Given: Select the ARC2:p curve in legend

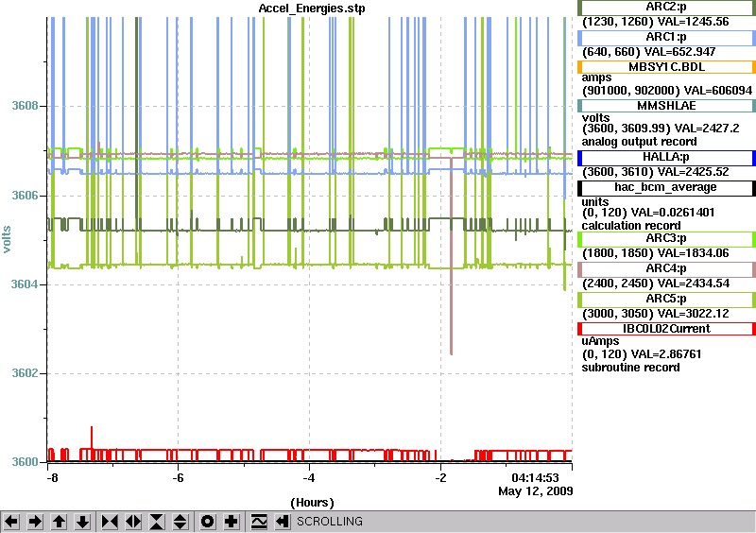Looking at the screenshot, I should pyautogui.click(x=666, y=8).
